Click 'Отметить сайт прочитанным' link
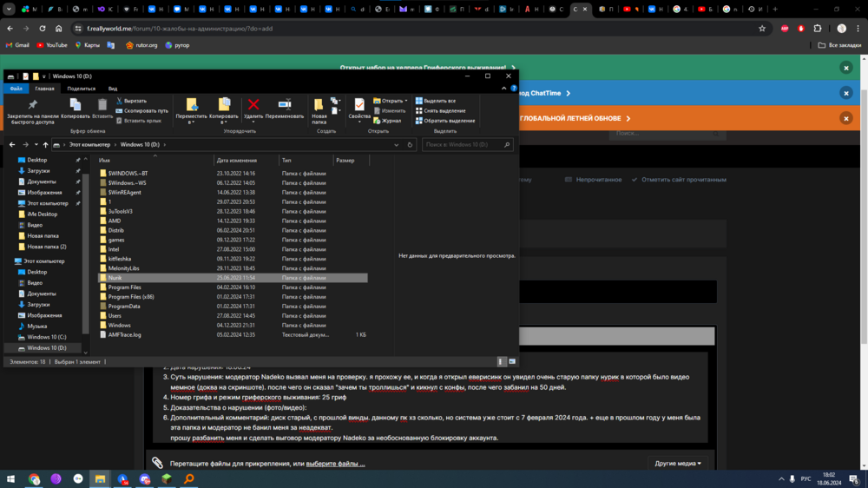This screenshot has height=488, width=868. pos(679,180)
